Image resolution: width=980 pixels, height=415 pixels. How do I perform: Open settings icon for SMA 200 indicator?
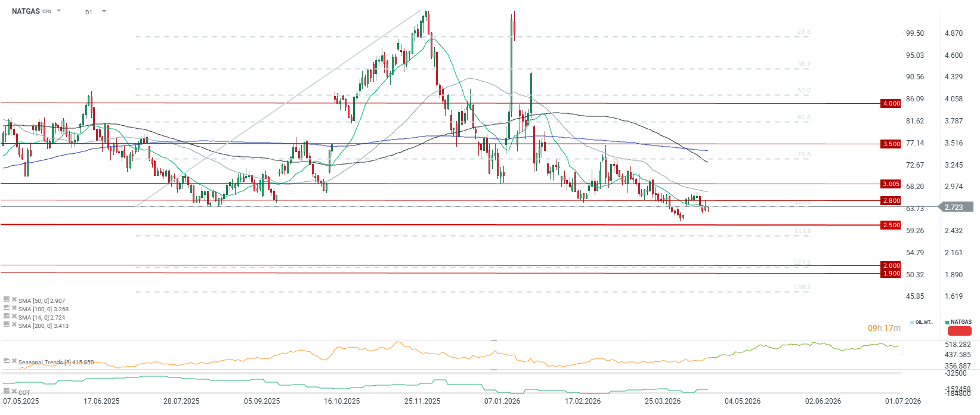point(7,325)
